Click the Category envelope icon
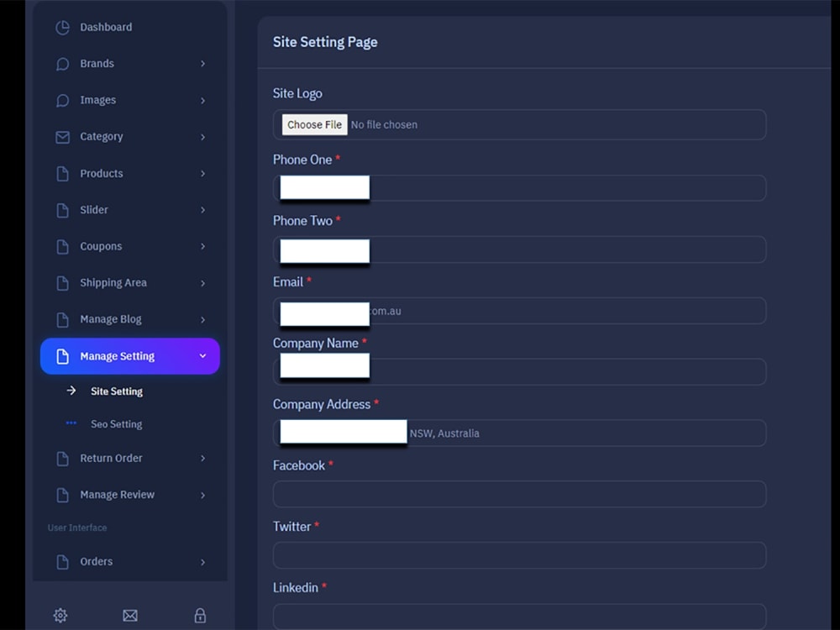This screenshot has width=840, height=630. click(61, 137)
